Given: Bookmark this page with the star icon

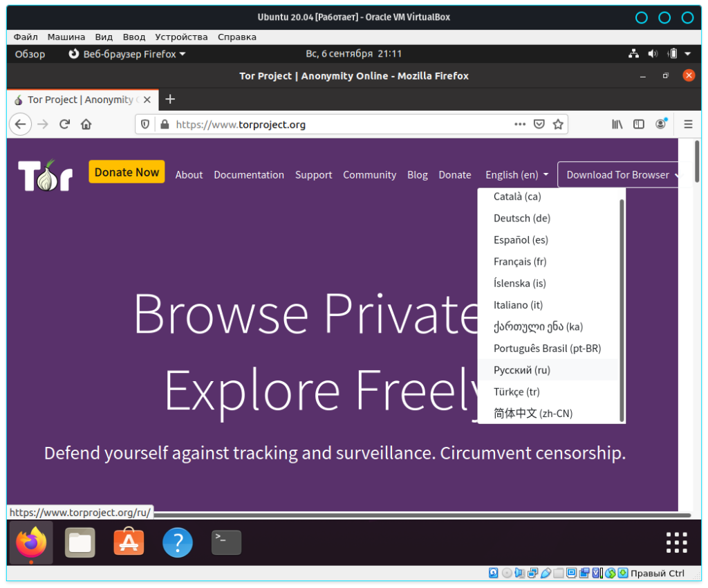Looking at the screenshot, I should (558, 125).
